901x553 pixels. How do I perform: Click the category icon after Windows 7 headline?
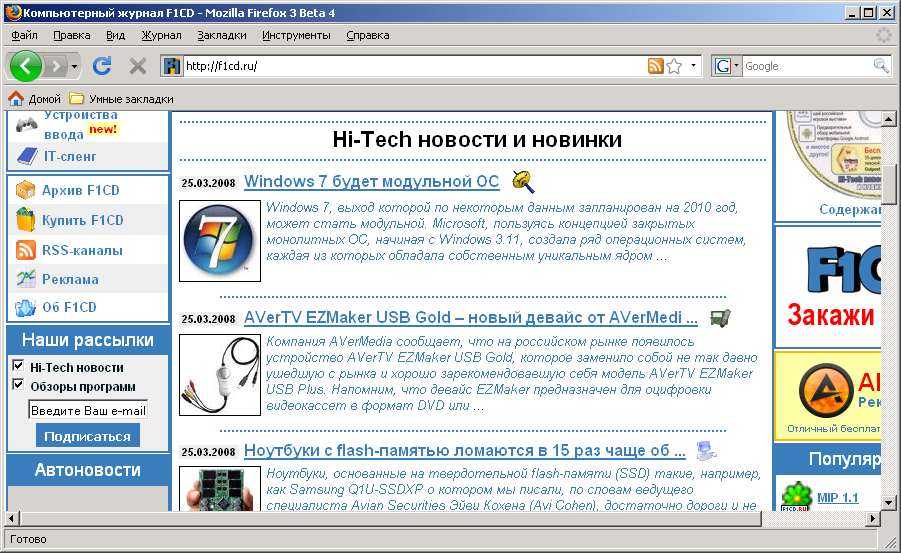523,182
